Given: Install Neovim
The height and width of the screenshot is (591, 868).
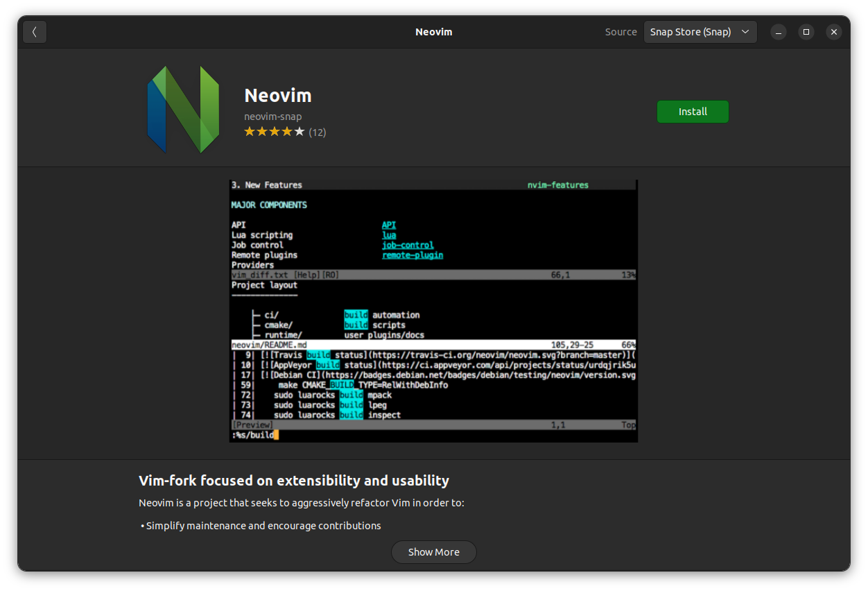Looking at the screenshot, I should point(693,111).
